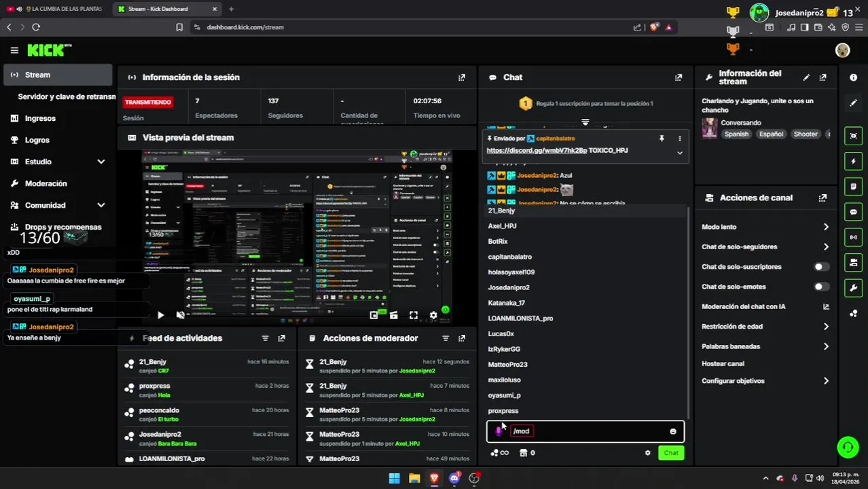Open the emoji picker in chat input

coord(673,431)
